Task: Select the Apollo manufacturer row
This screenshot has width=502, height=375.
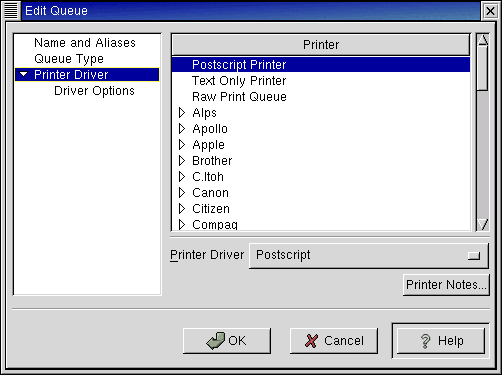Action: click(x=321, y=129)
